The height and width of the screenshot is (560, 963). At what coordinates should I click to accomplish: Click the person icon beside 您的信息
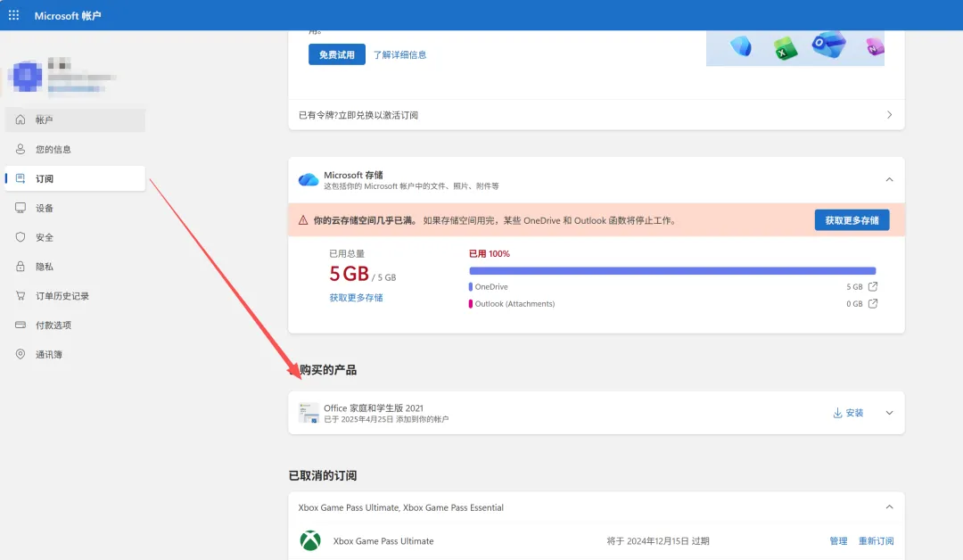pyautogui.click(x=21, y=149)
